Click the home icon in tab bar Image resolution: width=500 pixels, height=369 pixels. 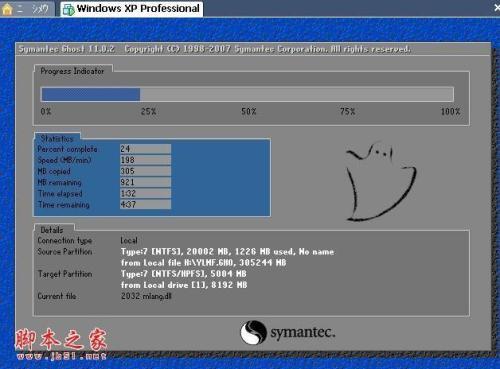click(x=7, y=9)
